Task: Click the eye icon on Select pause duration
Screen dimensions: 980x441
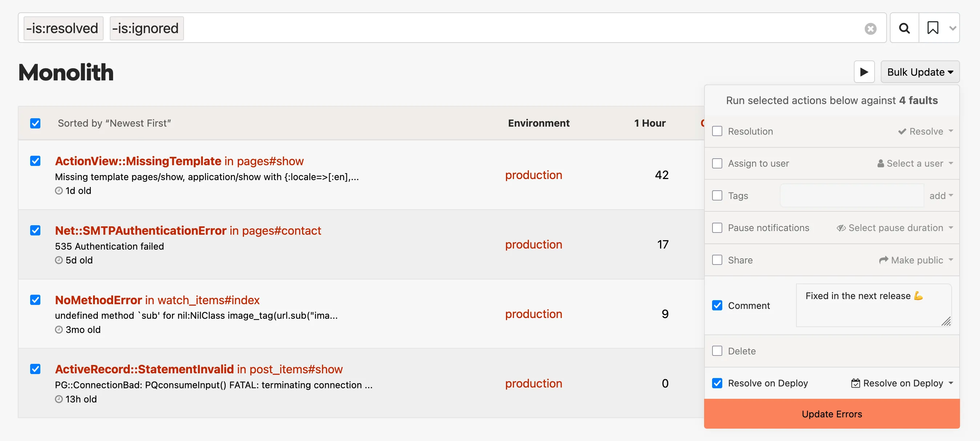Action: click(841, 228)
